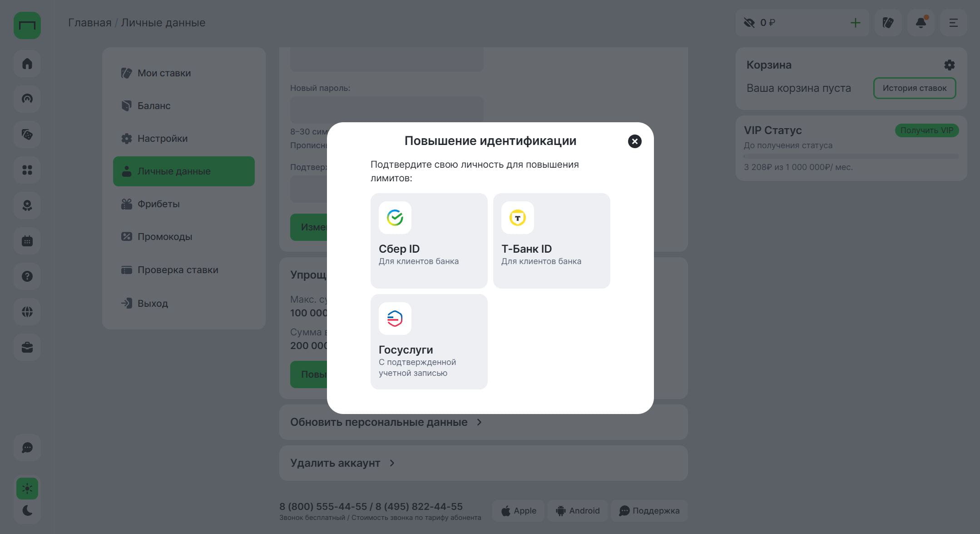
Task: Click the Android app button
Action: pyautogui.click(x=578, y=511)
